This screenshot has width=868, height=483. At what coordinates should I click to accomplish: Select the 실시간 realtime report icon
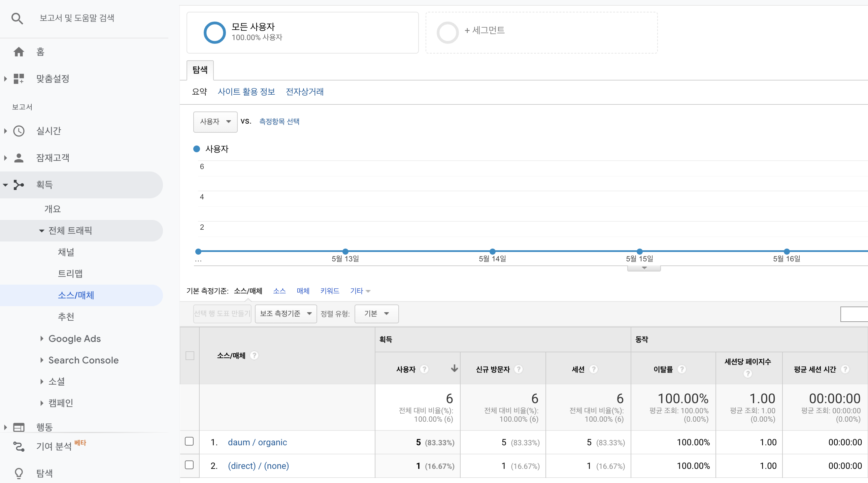click(19, 131)
